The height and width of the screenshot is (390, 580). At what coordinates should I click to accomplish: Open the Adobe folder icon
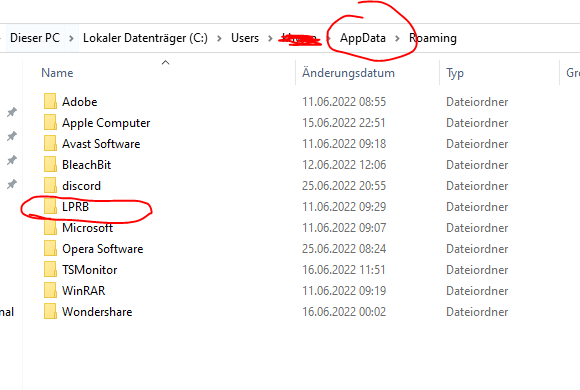click(50, 101)
